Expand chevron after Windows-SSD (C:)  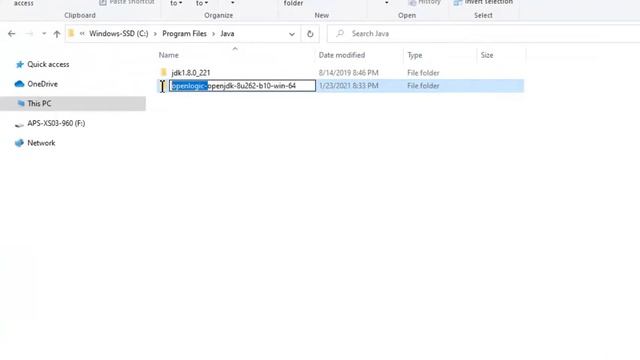tap(155, 34)
